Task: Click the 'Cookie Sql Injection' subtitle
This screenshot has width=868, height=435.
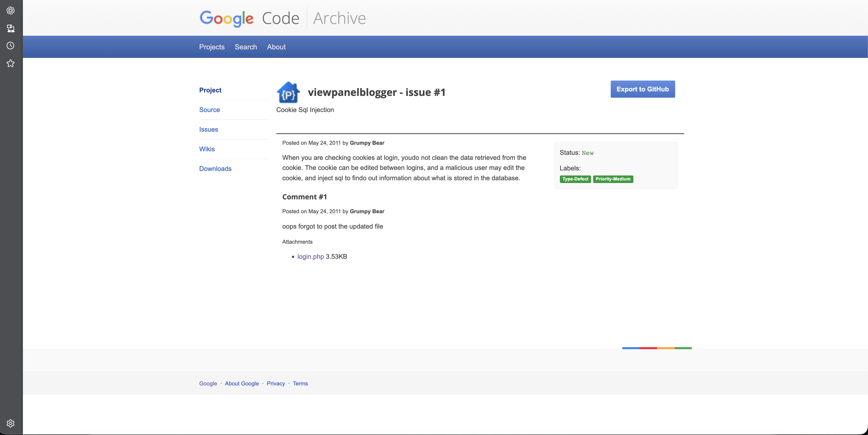Action: point(305,110)
